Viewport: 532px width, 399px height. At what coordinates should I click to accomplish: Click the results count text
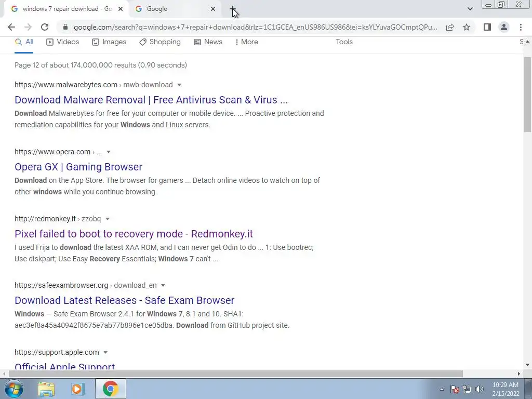pyautogui.click(x=101, y=65)
